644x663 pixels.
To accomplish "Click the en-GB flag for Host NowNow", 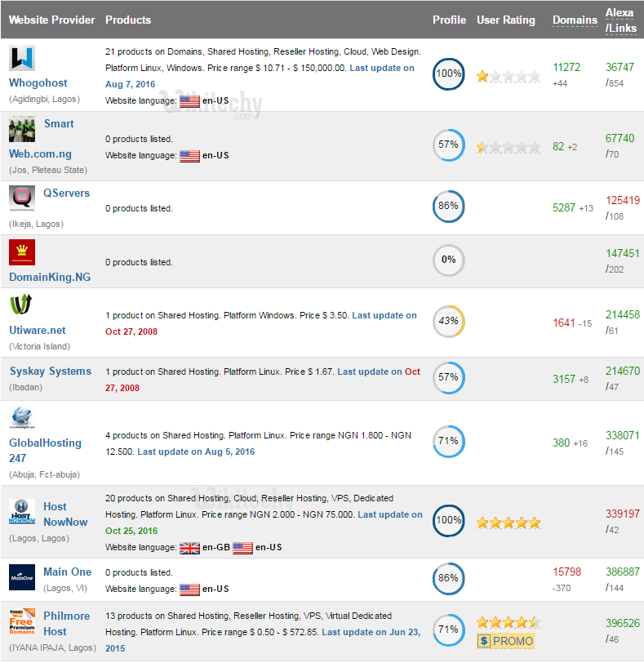I will coord(189,548).
